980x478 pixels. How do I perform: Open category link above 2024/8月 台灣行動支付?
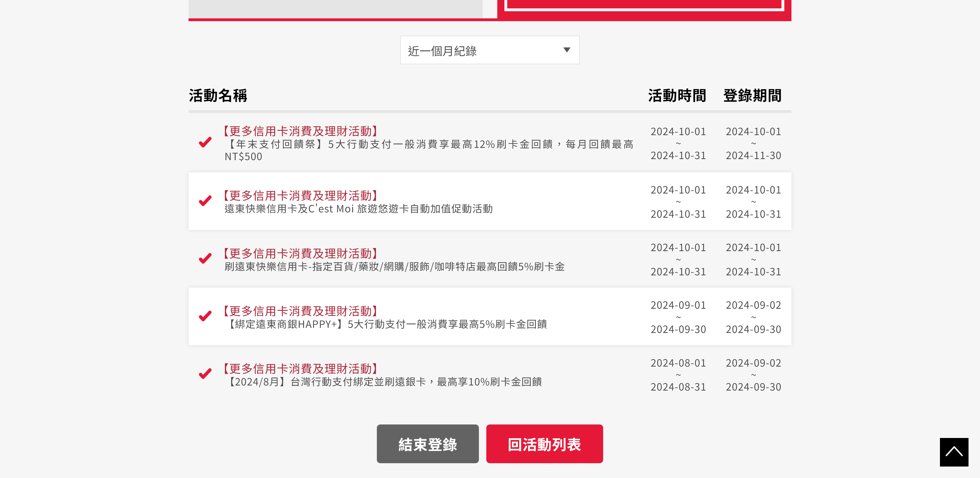(301, 368)
